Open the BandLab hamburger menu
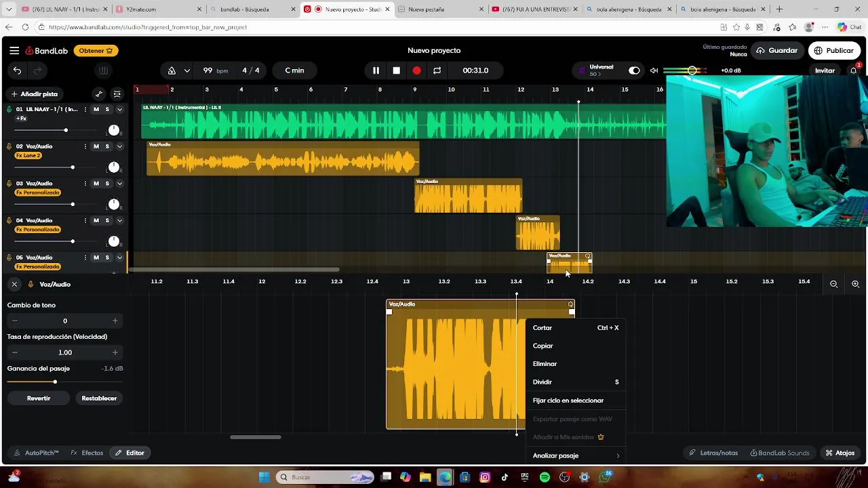 (x=14, y=51)
